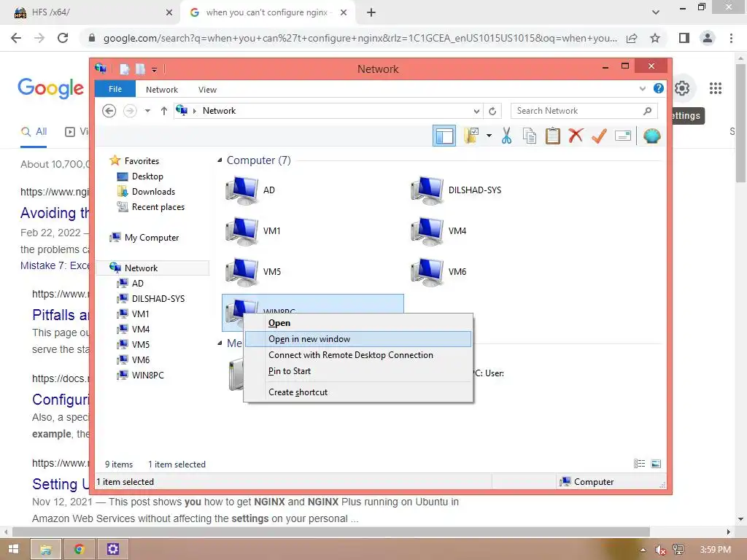Screen dimensions: 747x560
Task: Click the blue Help question mark icon
Action: click(x=659, y=88)
